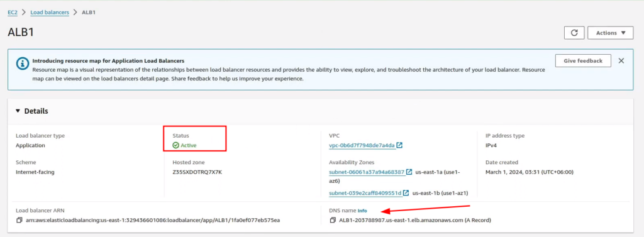This screenshot has height=237, width=644.
Task: Click the hosted zone ID Z35SXDOTRQ7X7K
Action: (x=197, y=172)
